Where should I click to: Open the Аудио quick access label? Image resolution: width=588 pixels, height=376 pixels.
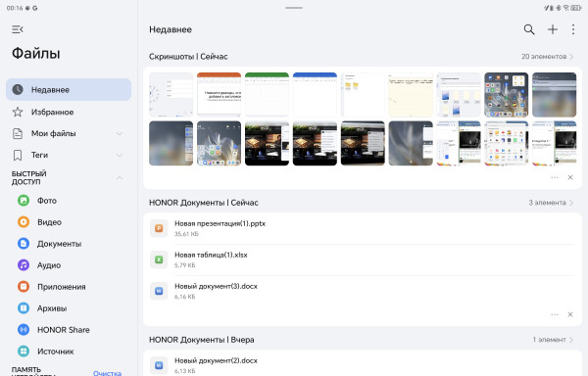tap(49, 265)
